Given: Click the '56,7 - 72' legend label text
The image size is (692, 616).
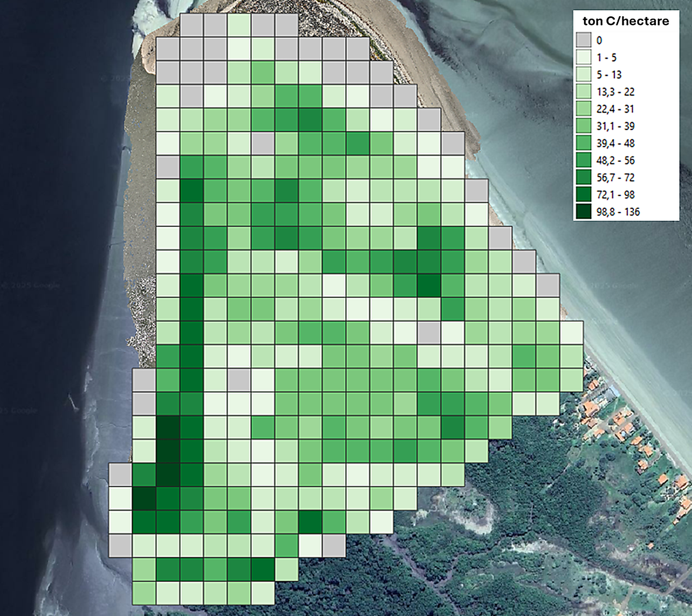Looking at the screenshot, I should [615, 178].
